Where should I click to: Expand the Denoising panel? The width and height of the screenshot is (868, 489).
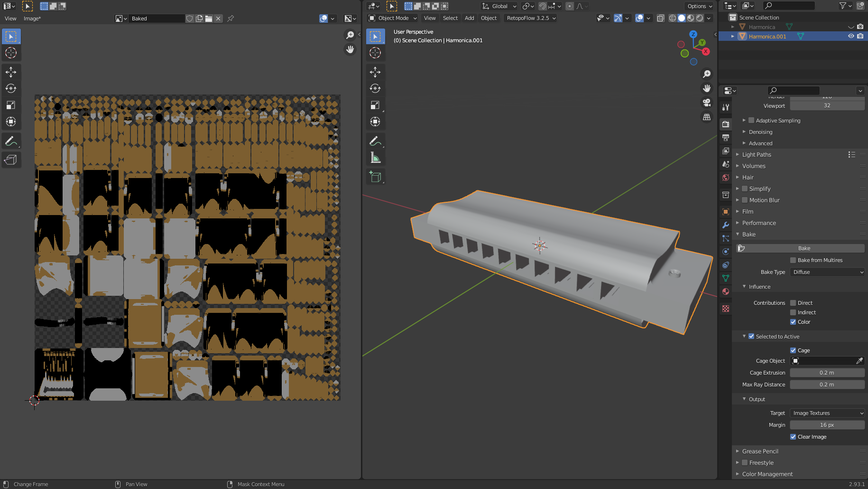tap(759, 132)
